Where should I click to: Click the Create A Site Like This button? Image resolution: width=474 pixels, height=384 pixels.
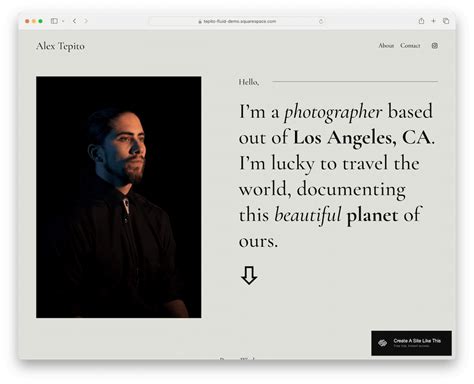coord(411,343)
